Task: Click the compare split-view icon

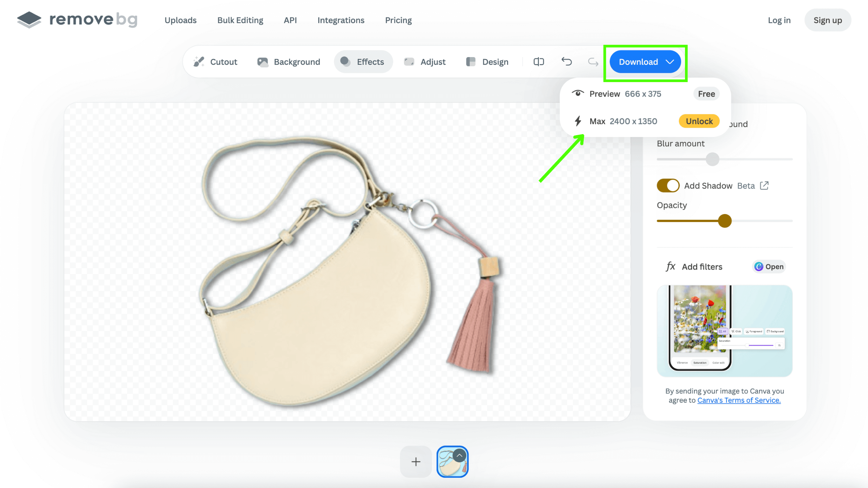Action: coord(539,62)
